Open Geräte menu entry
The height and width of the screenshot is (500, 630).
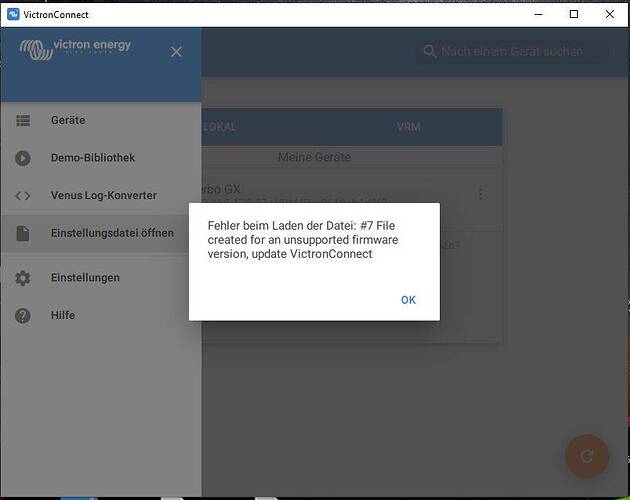pos(101,120)
